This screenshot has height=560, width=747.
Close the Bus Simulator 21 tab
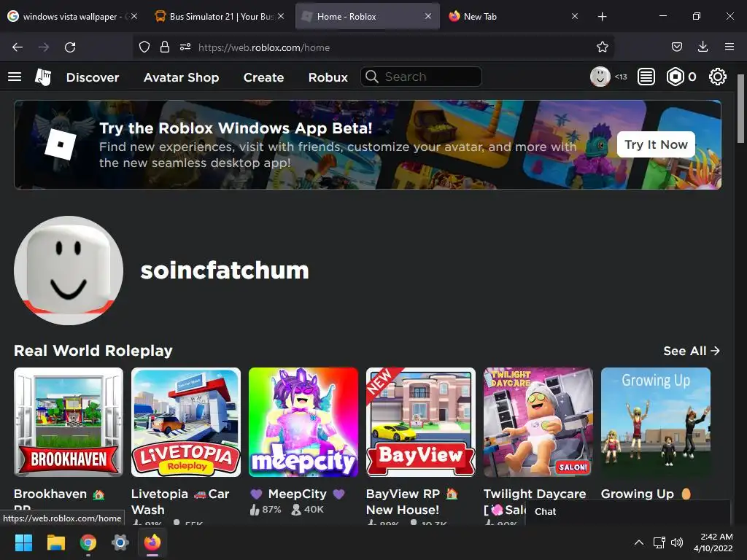[281, 16]
